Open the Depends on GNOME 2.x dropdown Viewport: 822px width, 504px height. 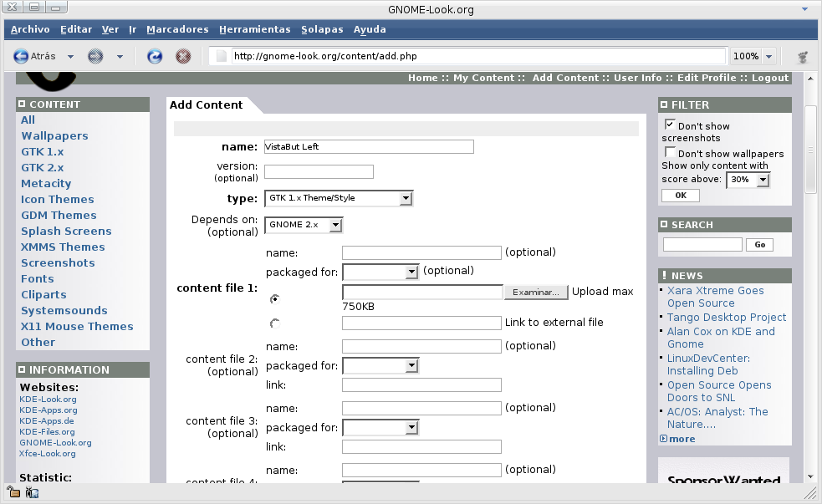point(304,225)
